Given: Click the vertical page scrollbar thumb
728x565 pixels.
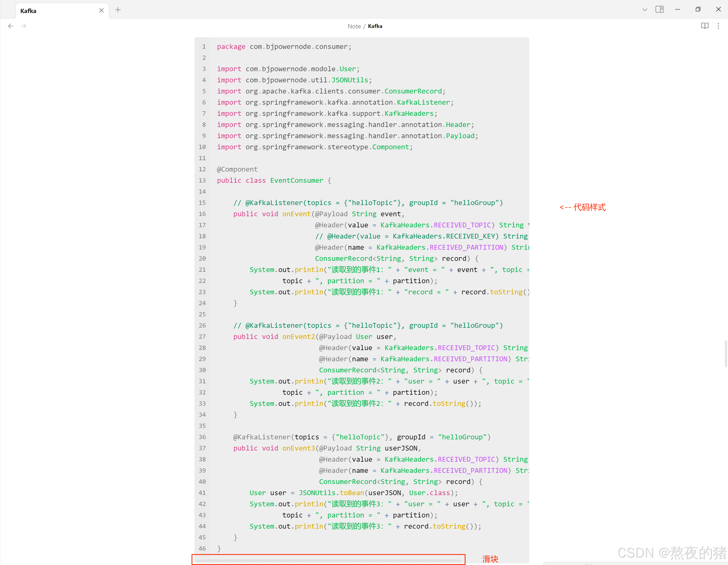Looking at the screenshot, I should coord(726,353).
